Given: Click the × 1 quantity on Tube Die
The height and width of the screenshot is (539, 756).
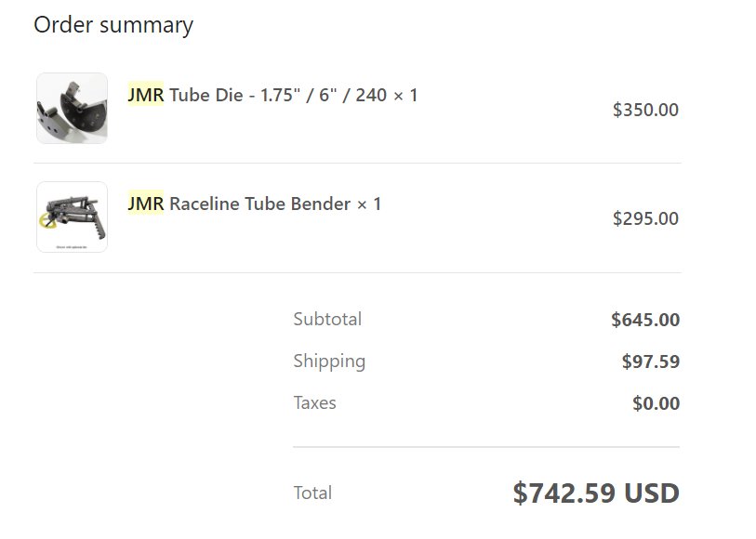Looking at the screenshot, I should point(405,96).
